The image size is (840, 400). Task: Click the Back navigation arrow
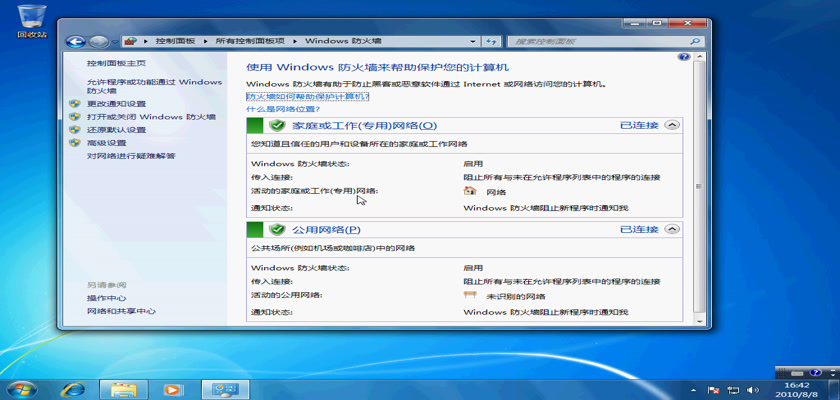tap(75, 41)
